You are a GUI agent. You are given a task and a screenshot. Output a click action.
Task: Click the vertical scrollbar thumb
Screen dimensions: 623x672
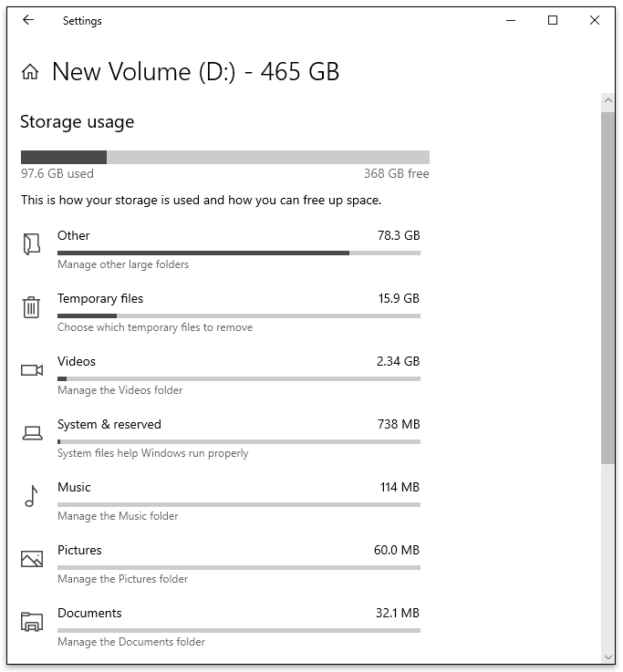point(608,287)
